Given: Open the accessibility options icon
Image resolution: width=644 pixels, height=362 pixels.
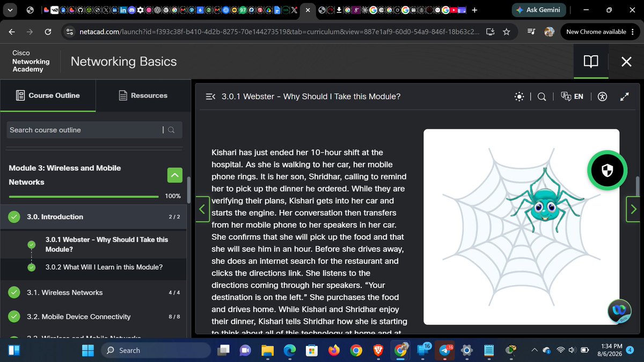Looking at the screenshot, I should click(602, 97).
